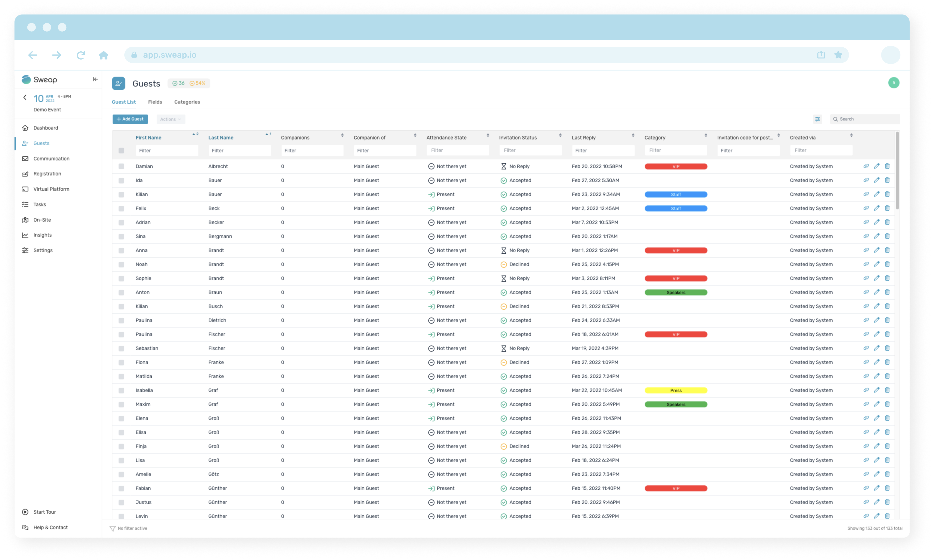Go to Insights section
Image resolution: width=932 pixels, height=560 pixels.
42,235
